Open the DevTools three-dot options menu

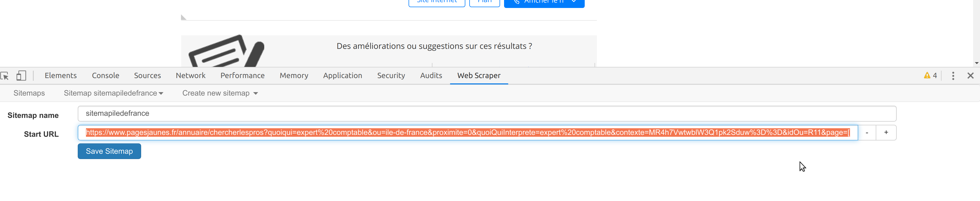click(953, 76)
